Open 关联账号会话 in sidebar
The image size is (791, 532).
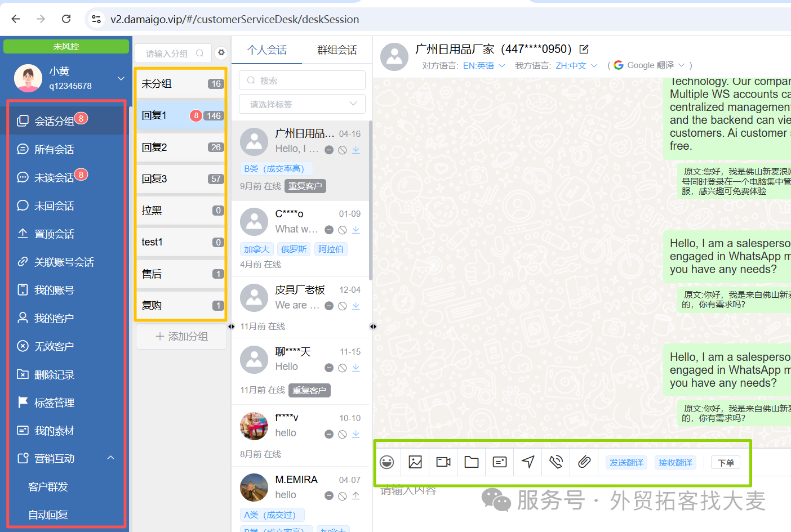pos(66,262)
